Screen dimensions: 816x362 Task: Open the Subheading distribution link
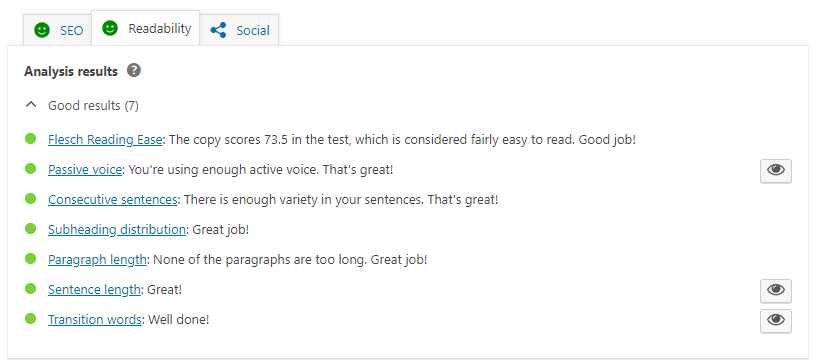click(117, 229)
